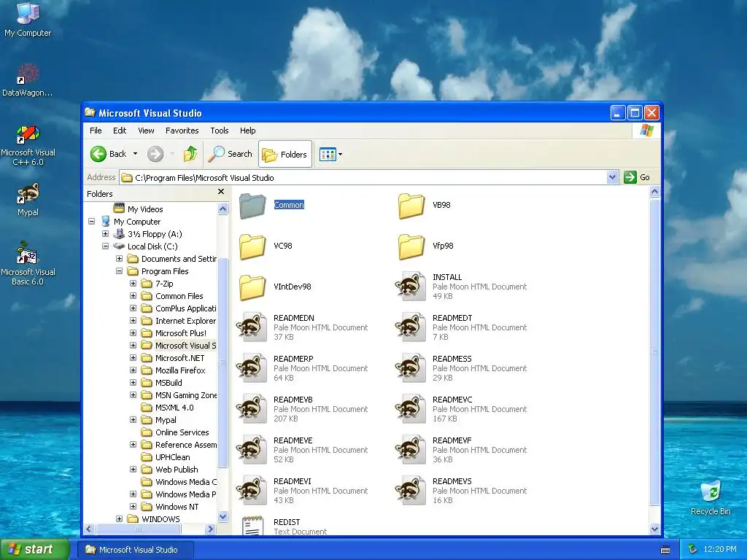This screenshot has width=747, height=560.
Task: Close the Folders pane
Action: [220, 192]
